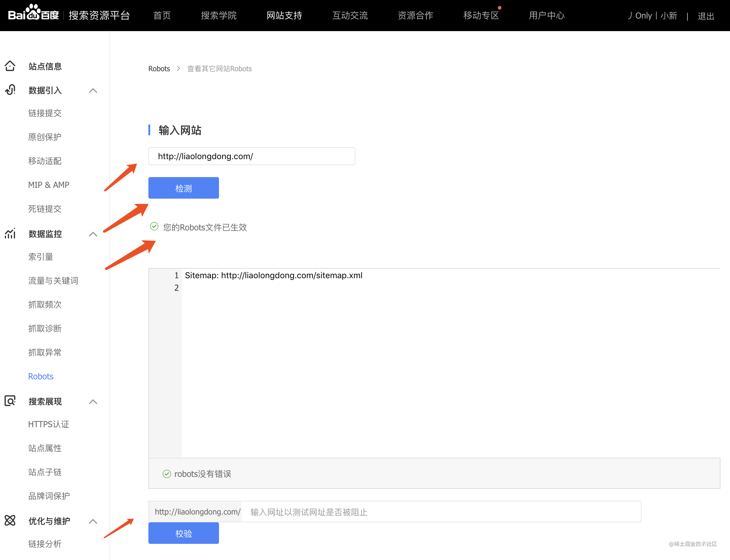Open 站点子链 in sidebar
The height and width of the screenshot is (560, 730).
(45, 472)
